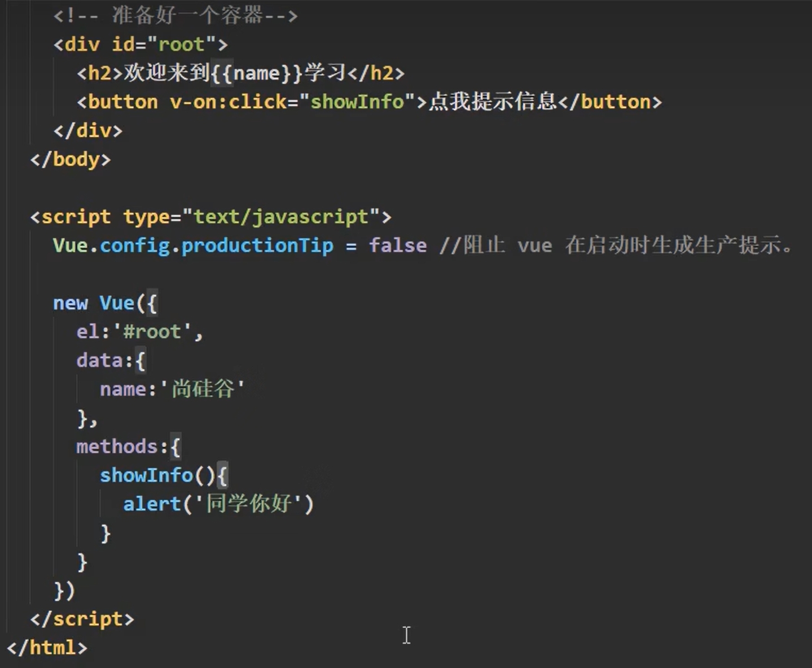Click the methods: property key
This screenshot has height=668, width=812.
coord(122,447)
